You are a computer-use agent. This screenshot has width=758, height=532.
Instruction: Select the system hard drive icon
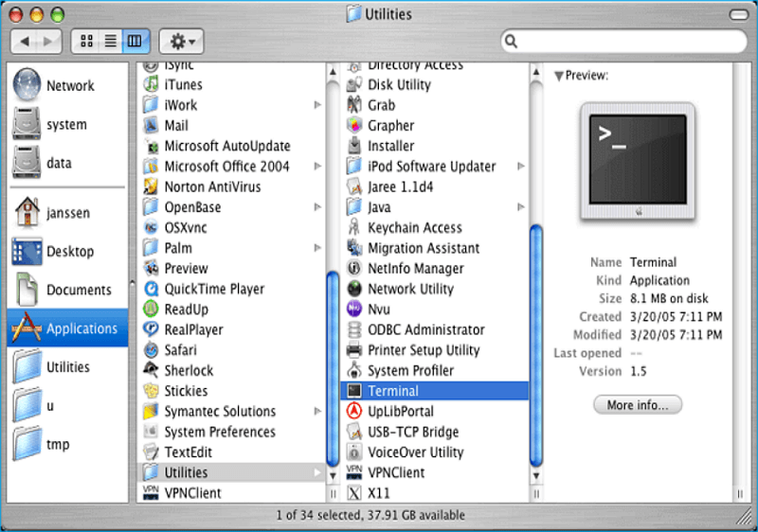click(x=27, y=124)
